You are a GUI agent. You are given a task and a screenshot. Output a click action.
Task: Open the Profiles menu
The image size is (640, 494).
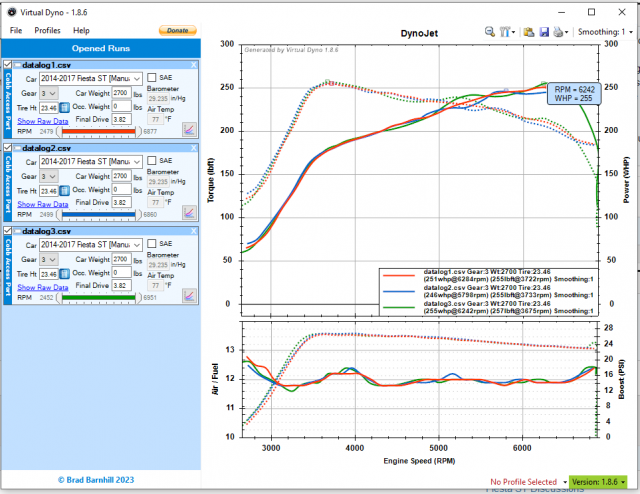point(47,30)
